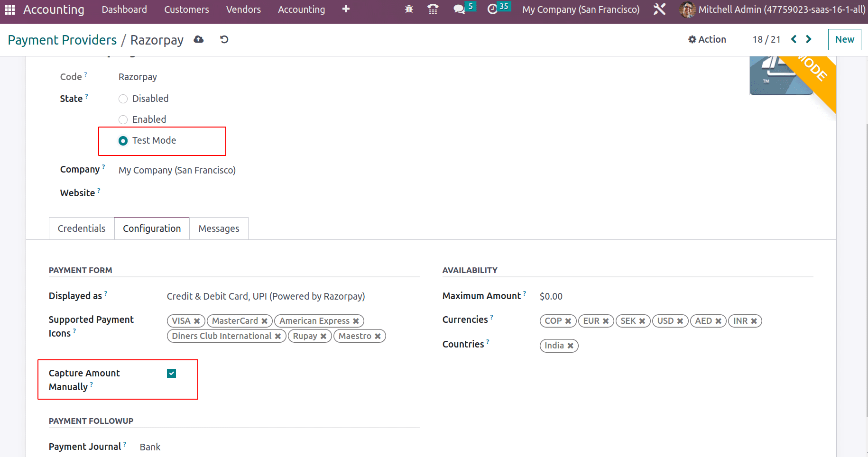Edit the Maximum Amount $0.00 field

[551, 296]
